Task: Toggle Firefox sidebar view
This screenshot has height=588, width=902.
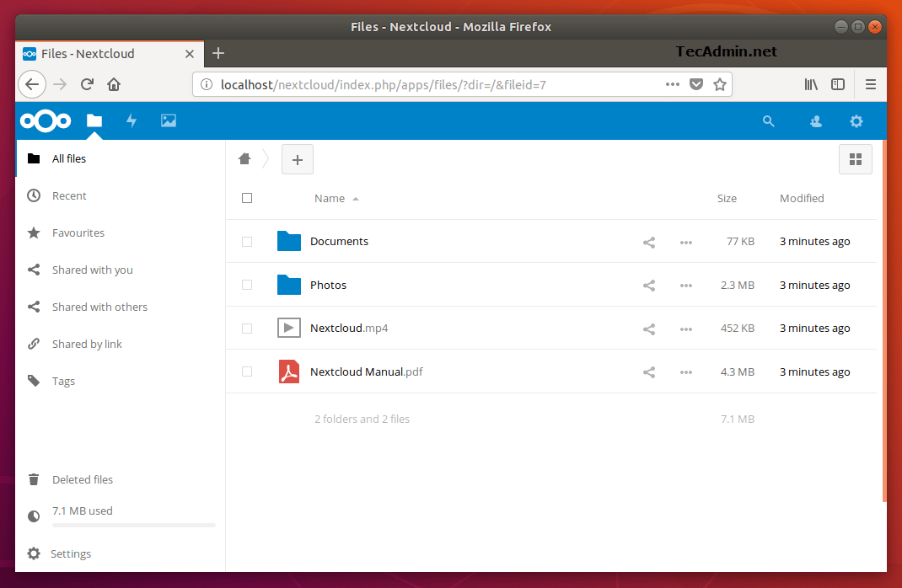Action: [x=838, y=84]
